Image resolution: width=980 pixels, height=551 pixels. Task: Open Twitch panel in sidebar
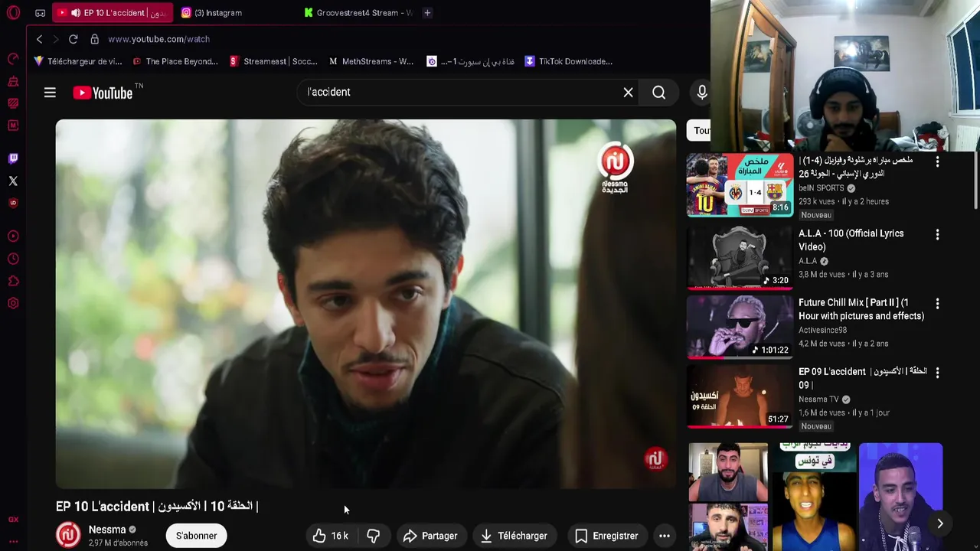tap(13, 158)
